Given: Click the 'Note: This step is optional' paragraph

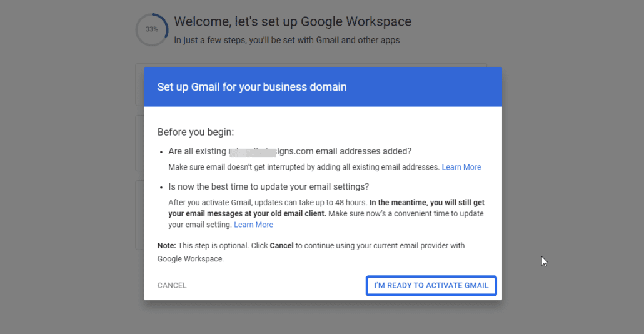Looking at the screenshot, I should click(311, 252).
